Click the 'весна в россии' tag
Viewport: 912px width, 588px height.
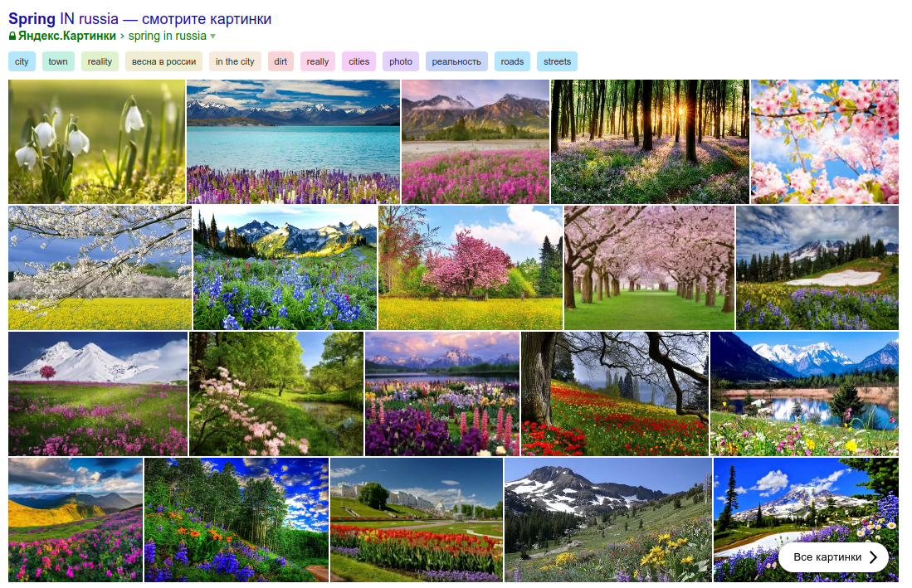163,61
